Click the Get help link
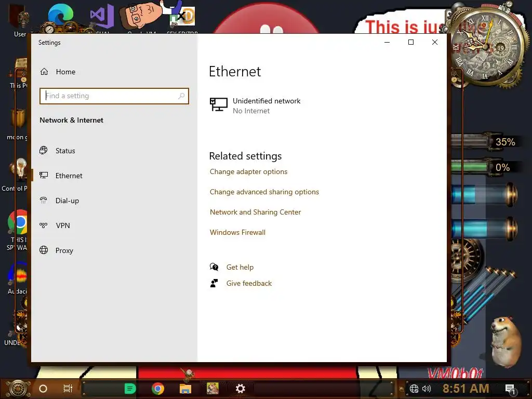532x399 pixels. point(240,268)
